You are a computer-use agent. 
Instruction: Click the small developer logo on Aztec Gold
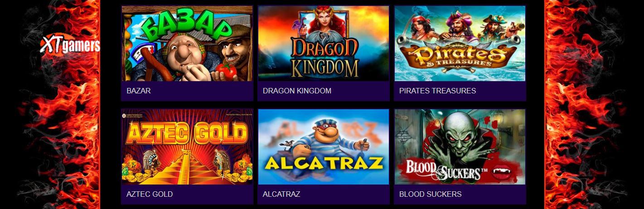pos(125,116)
